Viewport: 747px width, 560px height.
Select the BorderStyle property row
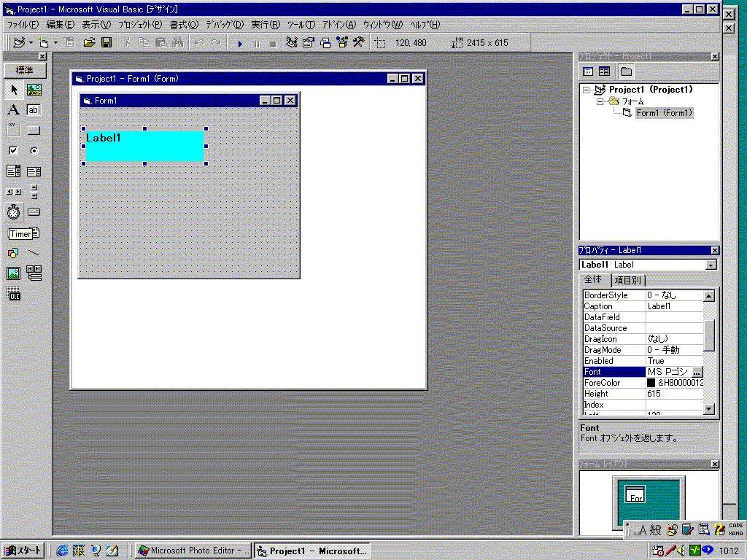pos(643,295)
